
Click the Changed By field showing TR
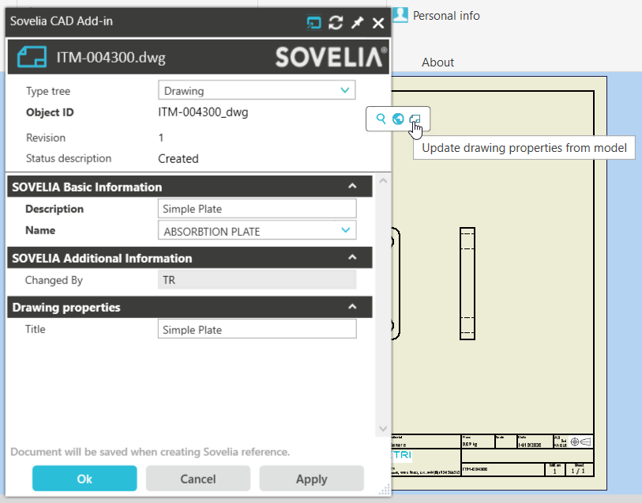pyautogui.click(x=257, y=280)
